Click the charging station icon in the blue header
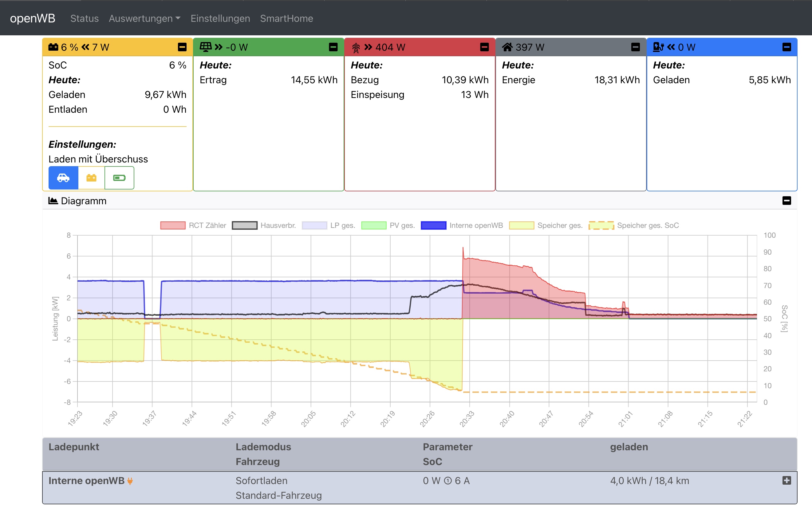The width and height of the screenshot is (812, 508). point(658,47)
